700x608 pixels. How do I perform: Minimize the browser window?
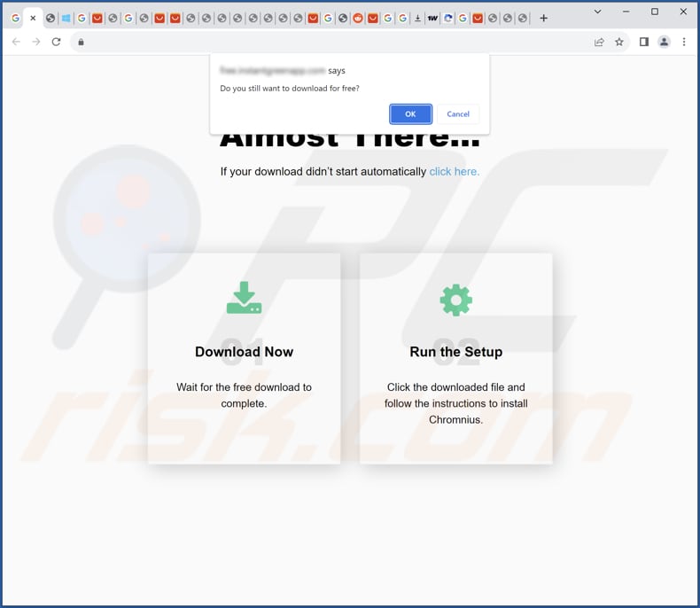click(626, 12)
